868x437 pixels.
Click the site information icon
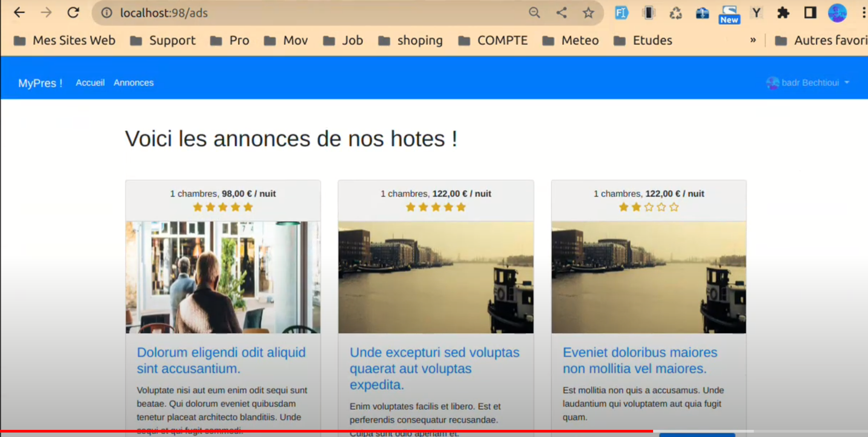click(x=107, y=13)
